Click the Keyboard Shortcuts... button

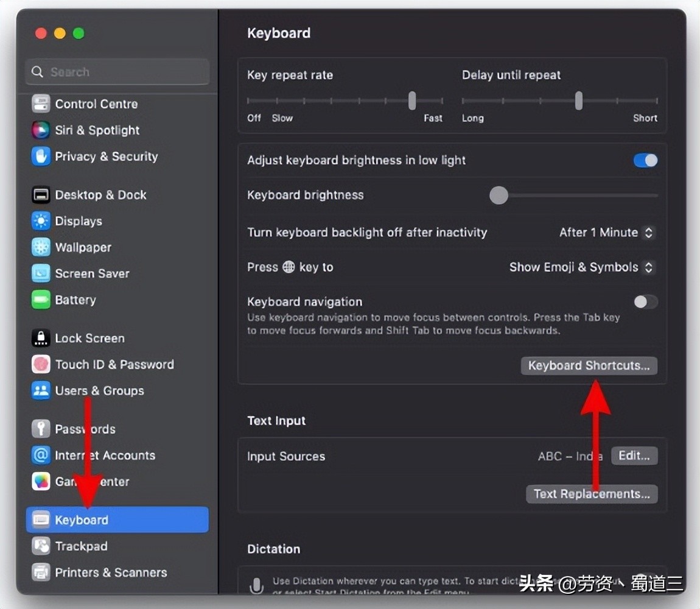[589, 366]
